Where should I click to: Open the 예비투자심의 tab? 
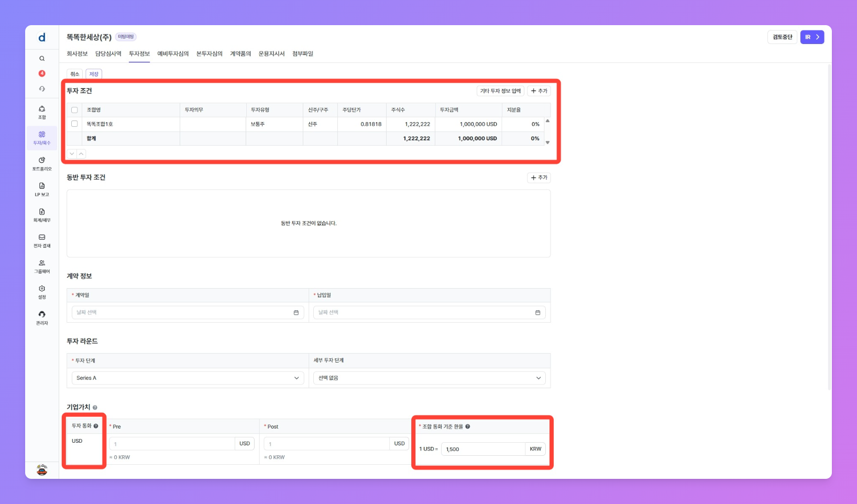173,54
